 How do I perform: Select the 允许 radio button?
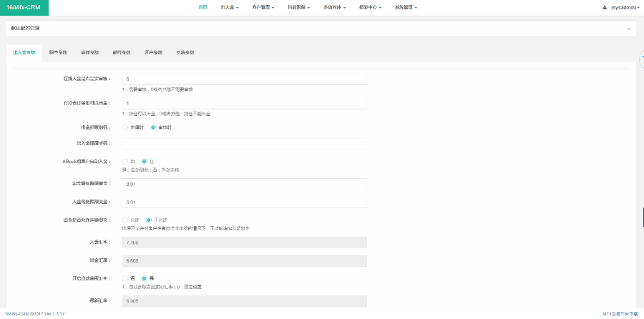point(125,220)
